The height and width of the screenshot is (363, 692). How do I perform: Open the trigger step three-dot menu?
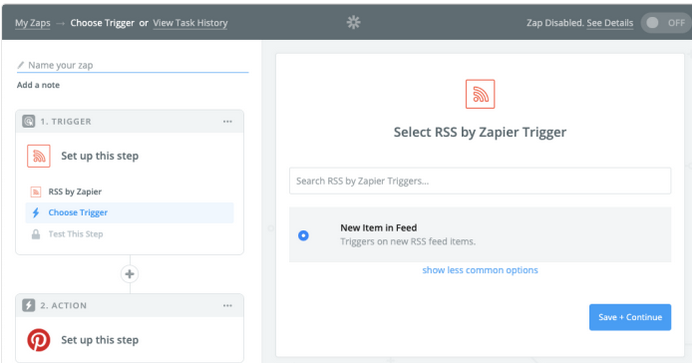(227, 121)
